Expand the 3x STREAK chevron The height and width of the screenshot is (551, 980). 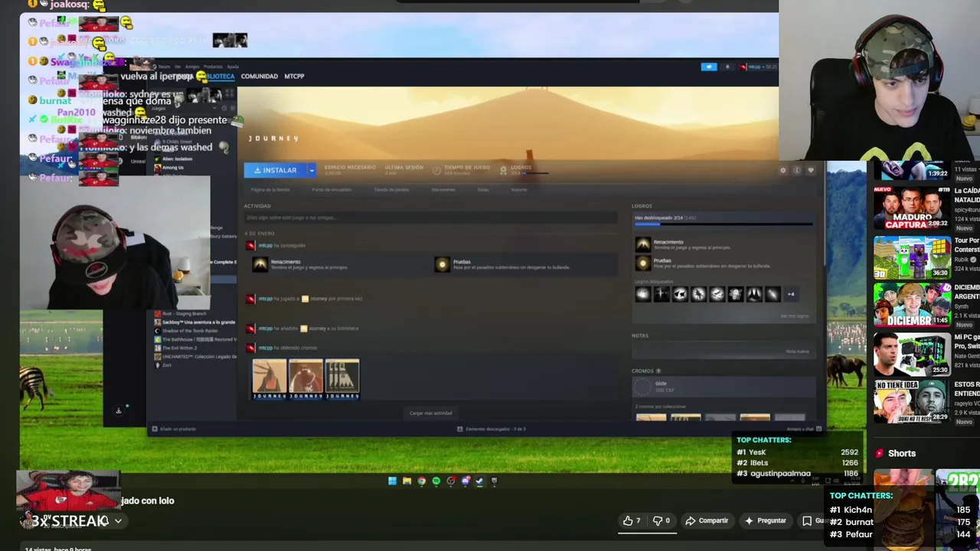coord(118,520)
